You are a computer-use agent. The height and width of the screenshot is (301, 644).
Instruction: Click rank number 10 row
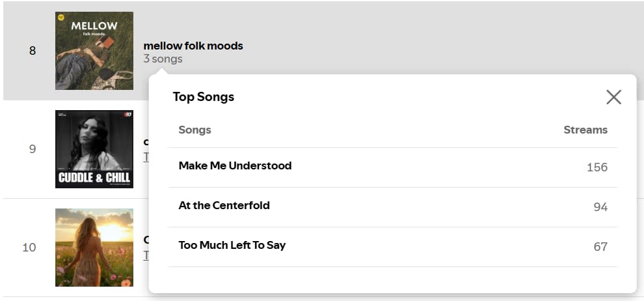tap(29, 248)
